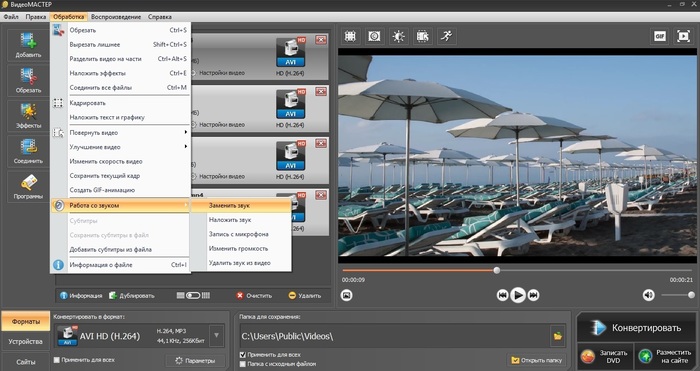Screen dimensions: 700x371
Task: Select Кадрировать menu item
Action: tap(121, 103)
